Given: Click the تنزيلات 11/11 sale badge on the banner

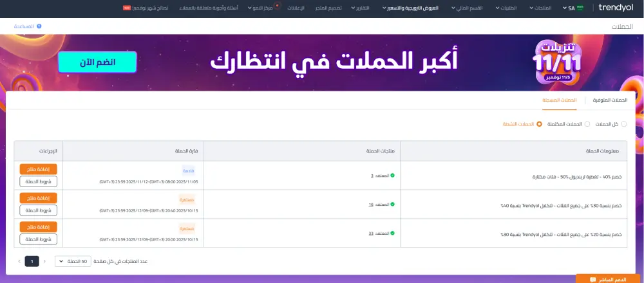Looking at the screenshot, I should pos(557,62).
